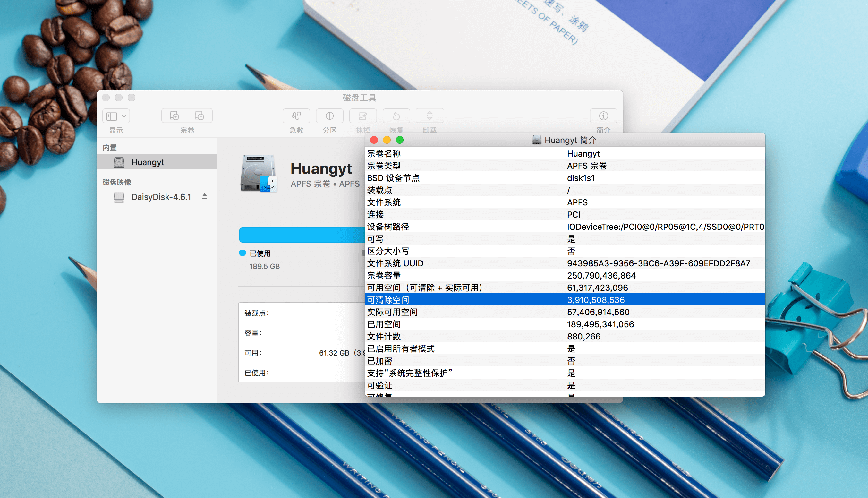This screenshot has height=498, width=868.
Task: Select the 支持“系统完整性保护” row
Action: [x=565, y=373]
